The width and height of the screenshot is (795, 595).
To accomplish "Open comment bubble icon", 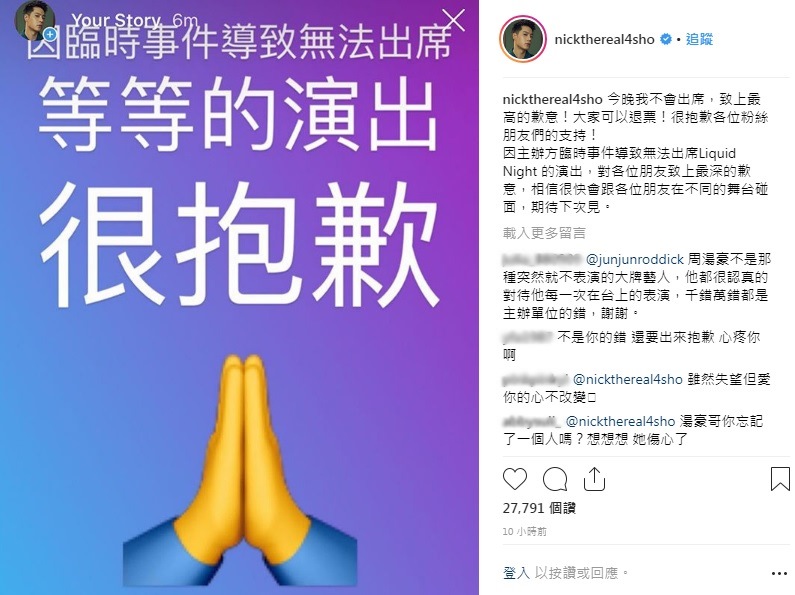I will [x=555, y=479].
